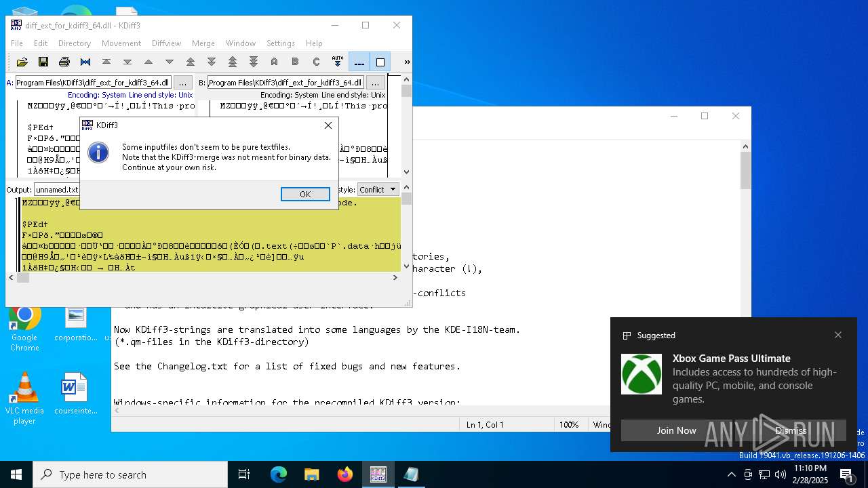Open File Explorer from taskbar
The image size is (868, 488).
point(311,474)
